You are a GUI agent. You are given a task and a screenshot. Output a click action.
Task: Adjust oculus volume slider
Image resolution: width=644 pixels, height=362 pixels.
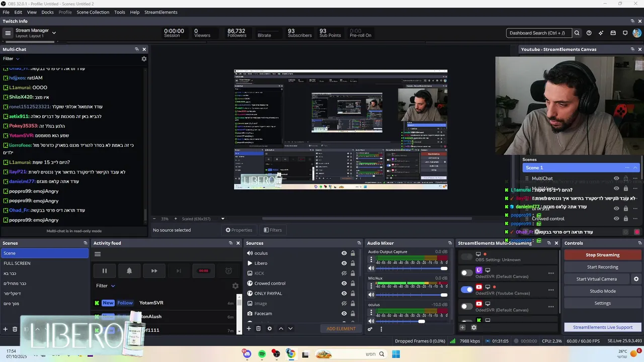coord(411,321)
